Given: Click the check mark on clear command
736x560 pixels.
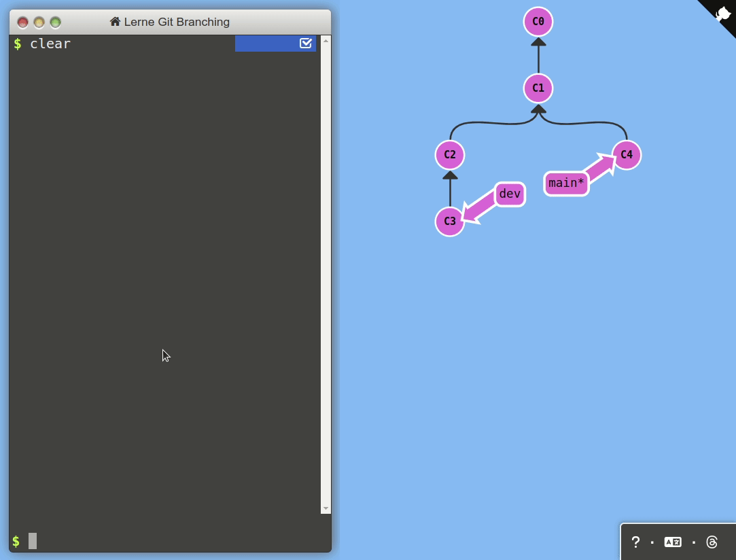Looking at the screenshot, I should coord(305,43).
